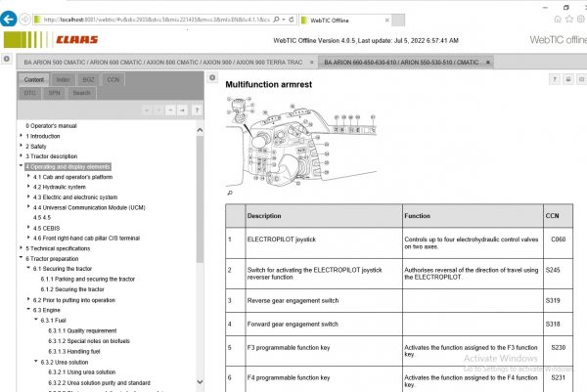Click the tree scrollbar down arrow
Screen dimensions: 587x392
click(200, 382)
